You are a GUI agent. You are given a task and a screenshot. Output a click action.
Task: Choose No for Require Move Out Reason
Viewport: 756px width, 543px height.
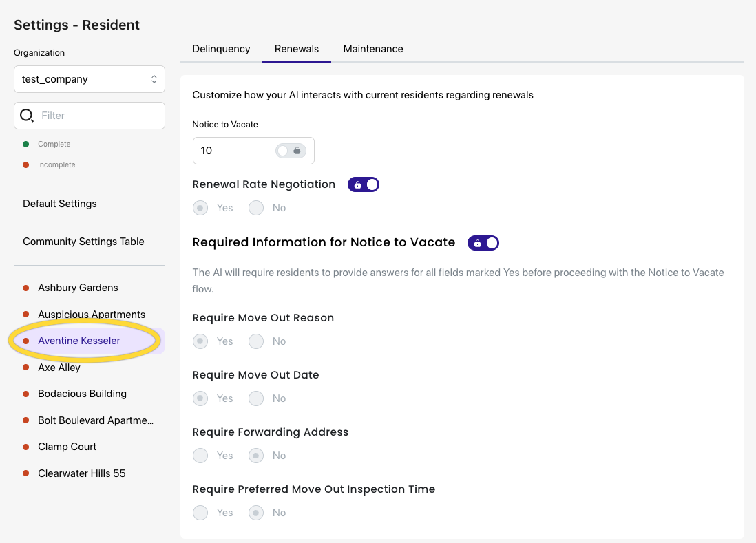(256, 341)
